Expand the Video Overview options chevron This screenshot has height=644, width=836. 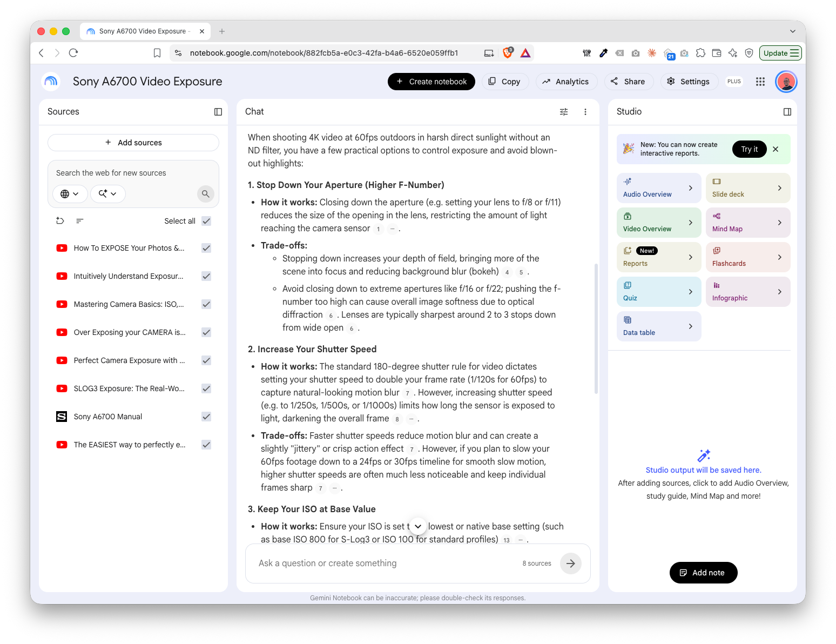tap(691, 223)
